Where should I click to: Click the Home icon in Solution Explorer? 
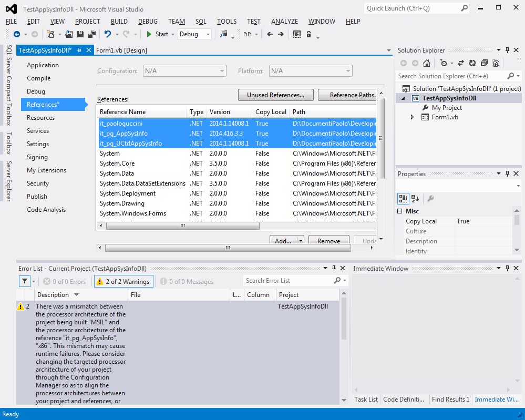click(x=427, y=63)
